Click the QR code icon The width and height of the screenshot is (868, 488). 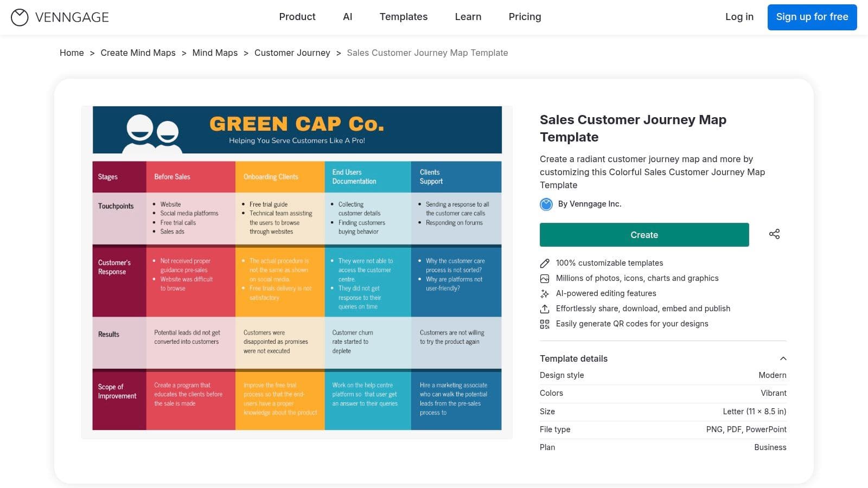545,324
